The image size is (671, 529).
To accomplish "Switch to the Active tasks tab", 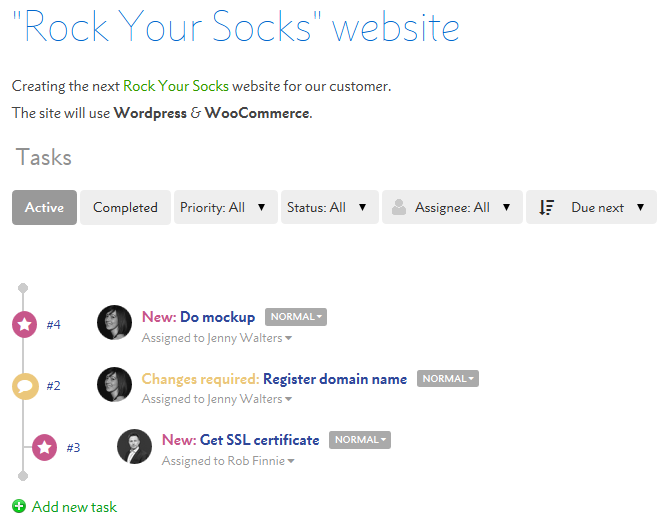I will pyautogui.click(x=45, y=208).
